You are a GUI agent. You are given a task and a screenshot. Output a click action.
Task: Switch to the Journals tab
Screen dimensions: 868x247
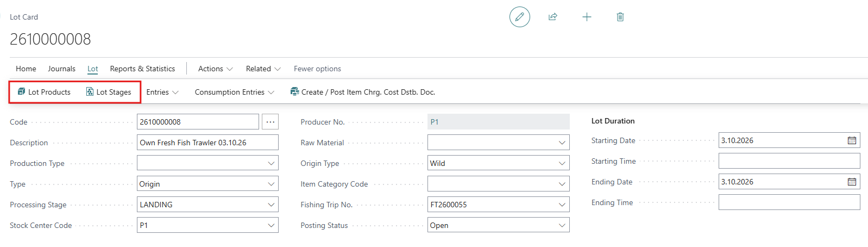click(x=61, y=69)
